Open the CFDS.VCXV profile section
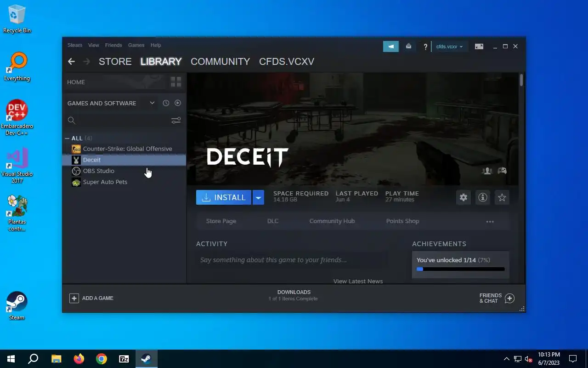588x368 pixels. 287,62
